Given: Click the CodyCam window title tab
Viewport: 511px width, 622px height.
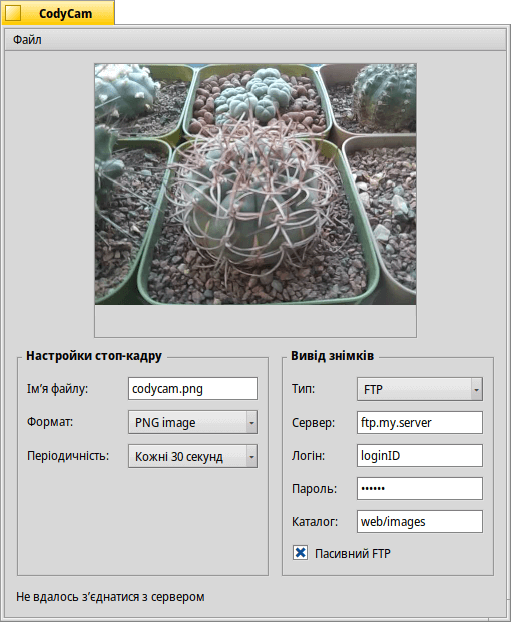Looking at the screenshot, I should point(58,13).
